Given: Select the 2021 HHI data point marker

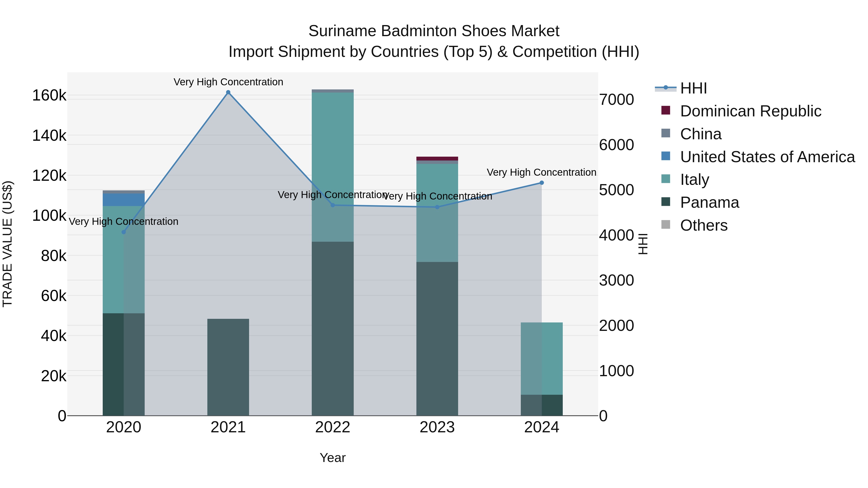Looking at the screenshot, I should point(228,92).
